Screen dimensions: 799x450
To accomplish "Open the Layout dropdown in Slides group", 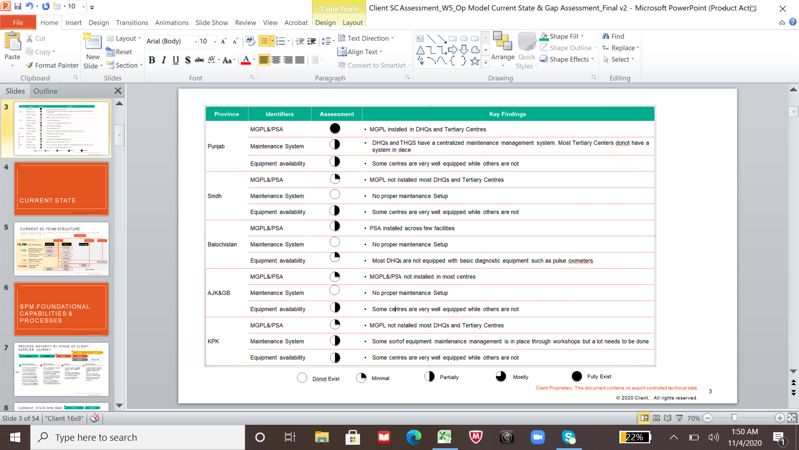I will pyautogui.click(x=124, y=38).
